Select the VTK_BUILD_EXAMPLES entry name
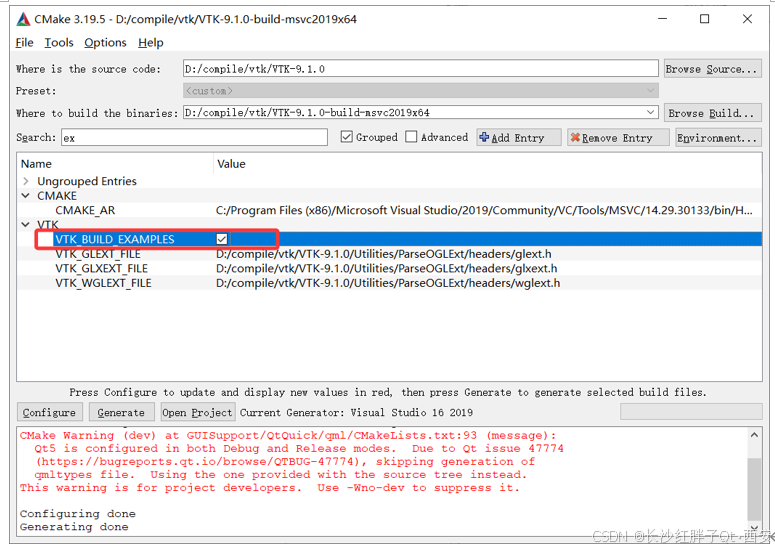 click(115, 240)
